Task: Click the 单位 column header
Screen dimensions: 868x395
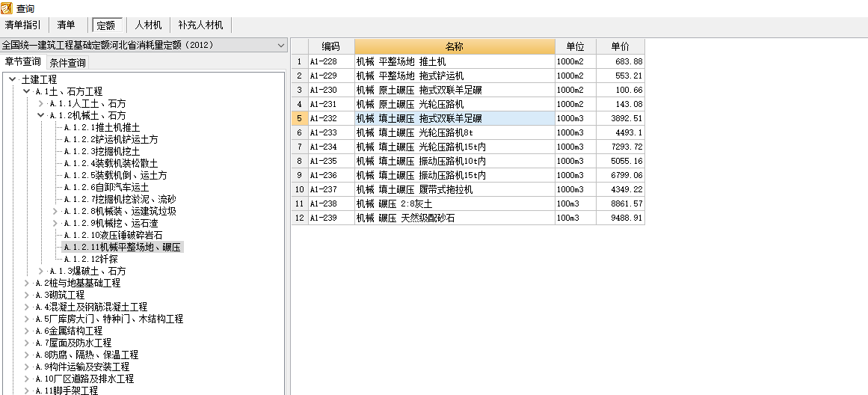Action: (575, 46)
